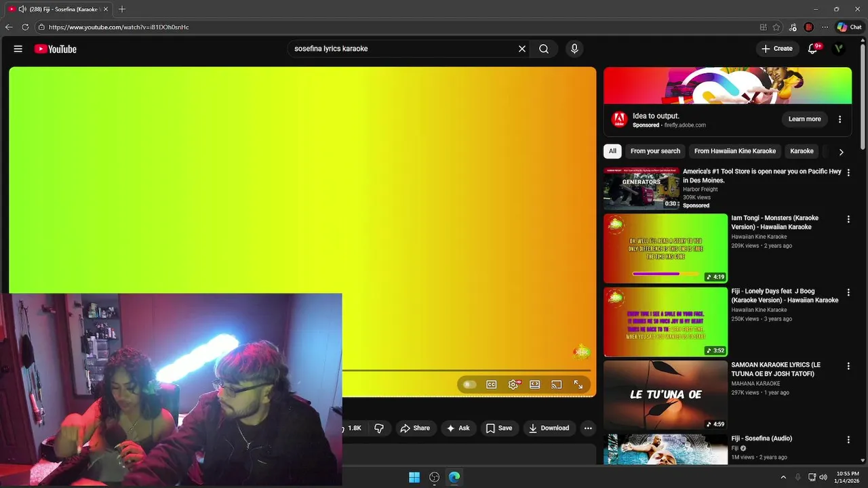
Task: Run search with magnifier button
Action: pyautogui.click(x=544, y=49)
